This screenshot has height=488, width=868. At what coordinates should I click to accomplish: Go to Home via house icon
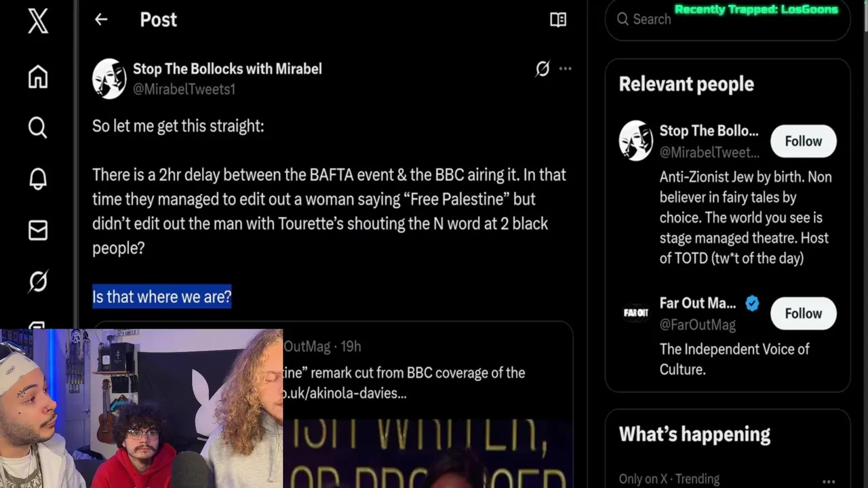38,77
